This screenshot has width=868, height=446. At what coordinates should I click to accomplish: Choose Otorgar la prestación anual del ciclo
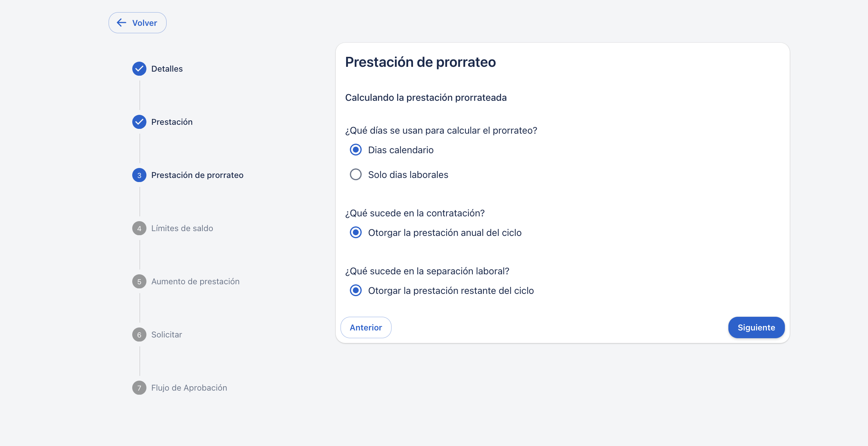tap(356, 233)
